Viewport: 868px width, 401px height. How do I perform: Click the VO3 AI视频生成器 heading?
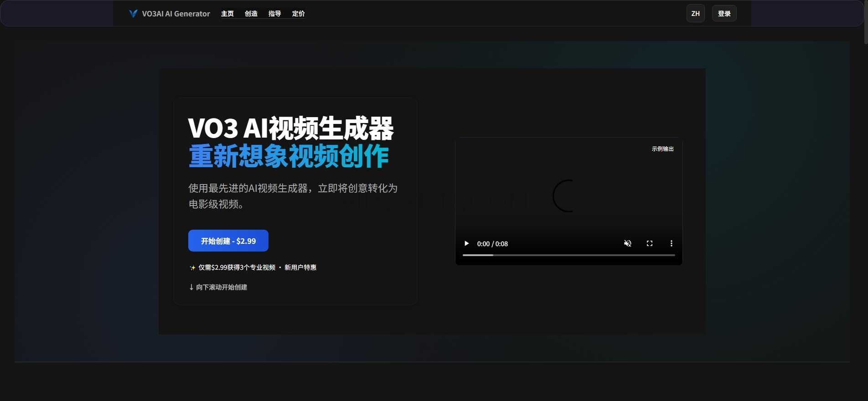[291, 128]
